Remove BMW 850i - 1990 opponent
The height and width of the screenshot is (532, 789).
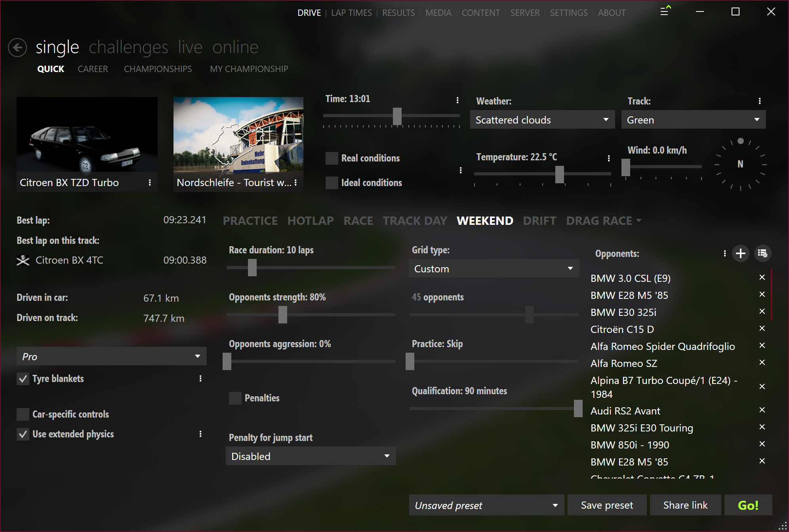click(x=762, y=444)
